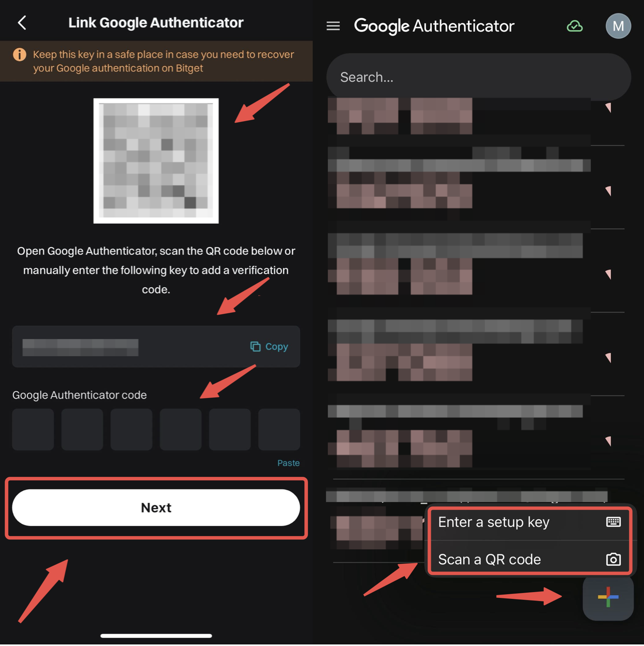Open the M account avatar
644x646 pixels.
[x=618, y=26]
